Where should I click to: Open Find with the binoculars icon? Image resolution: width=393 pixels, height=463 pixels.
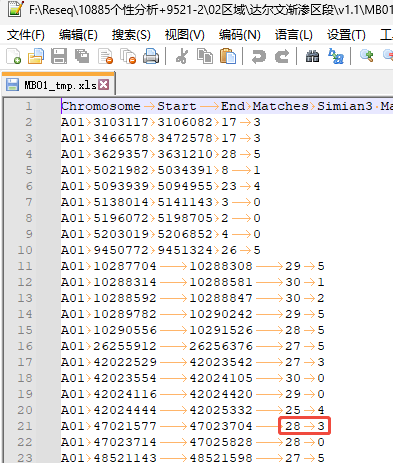click(312, 56)
